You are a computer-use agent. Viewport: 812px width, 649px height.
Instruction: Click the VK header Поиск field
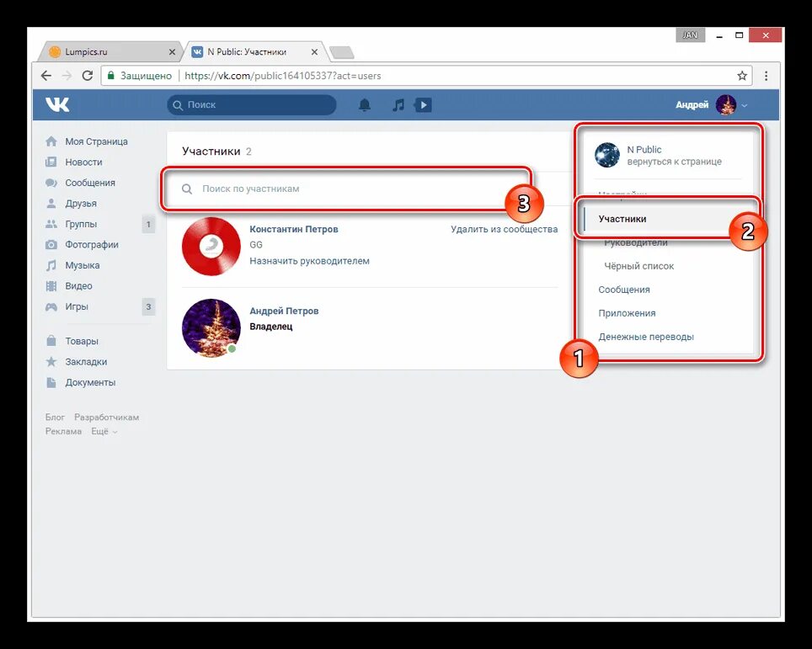coord(252,105)
